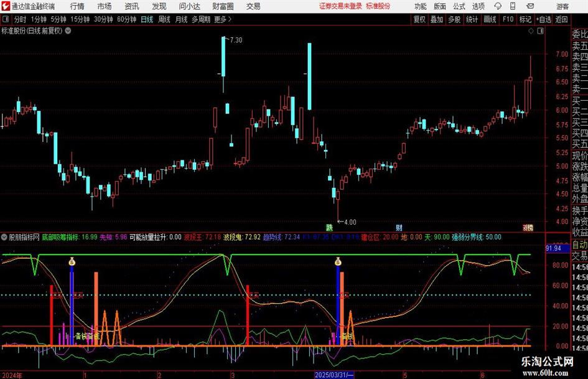This screenshot has width=588, height=379.
Task: Click the 统计 statistics button
Action: pyautogui.click(x=472, y=19)
